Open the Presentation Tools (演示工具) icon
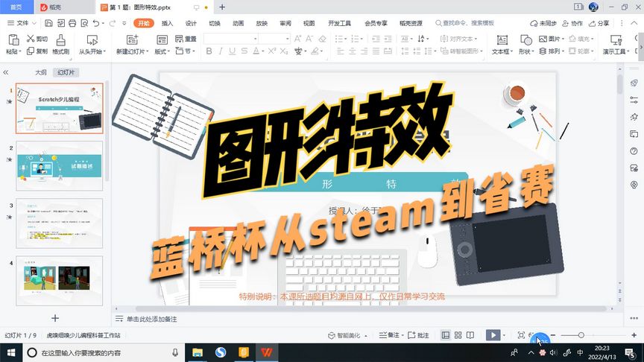The width and height of the screenshot is (644, 362). pos(616,39)
